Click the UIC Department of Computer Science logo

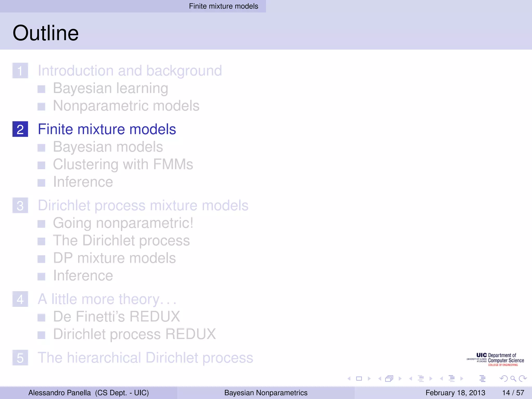coord(495,360)
